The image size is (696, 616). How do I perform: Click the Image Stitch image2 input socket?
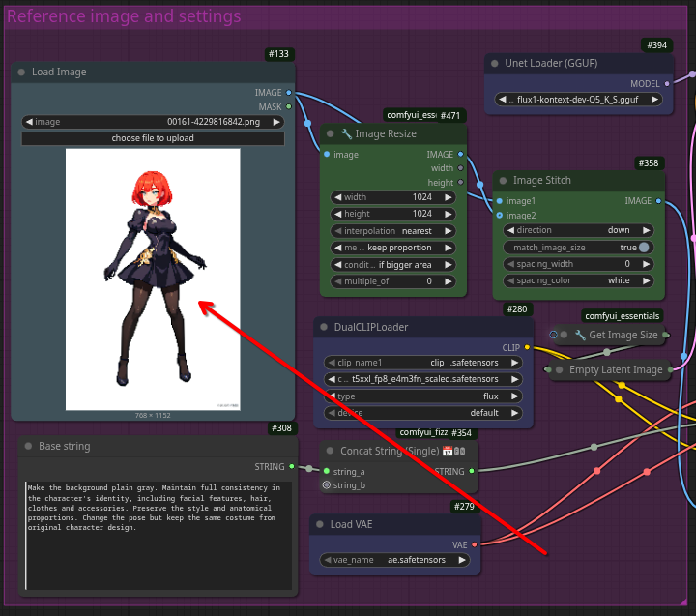click(500, 215)
